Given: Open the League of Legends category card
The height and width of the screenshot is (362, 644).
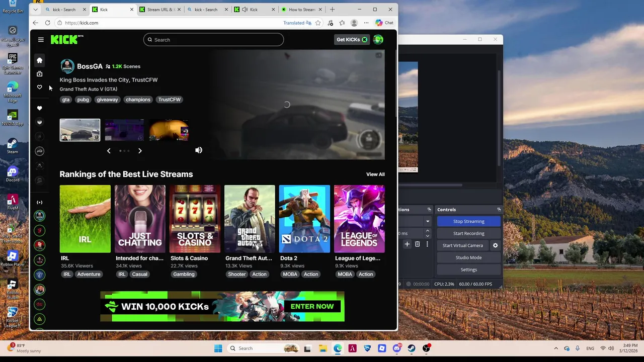Looking at the screenshot, I should [x=359, y=219].
